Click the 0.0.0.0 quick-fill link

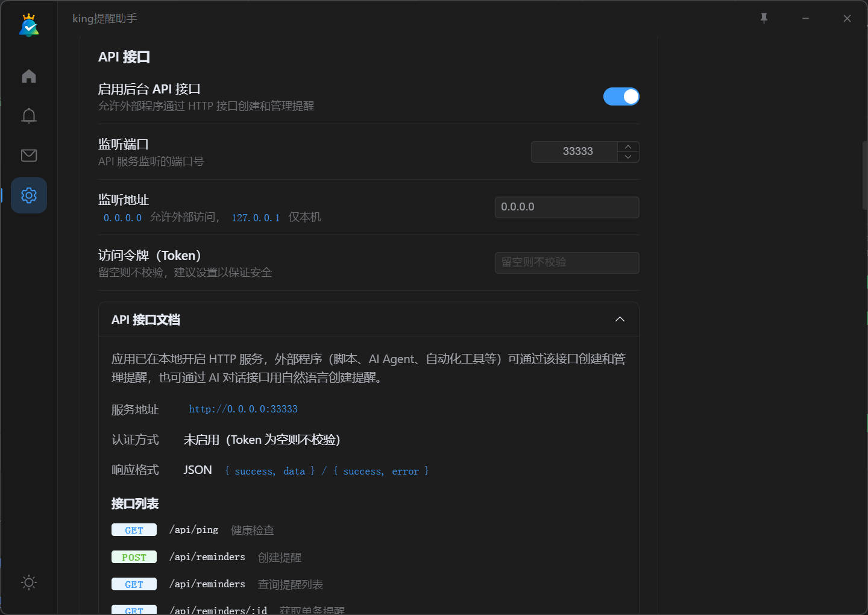point(122,218)
